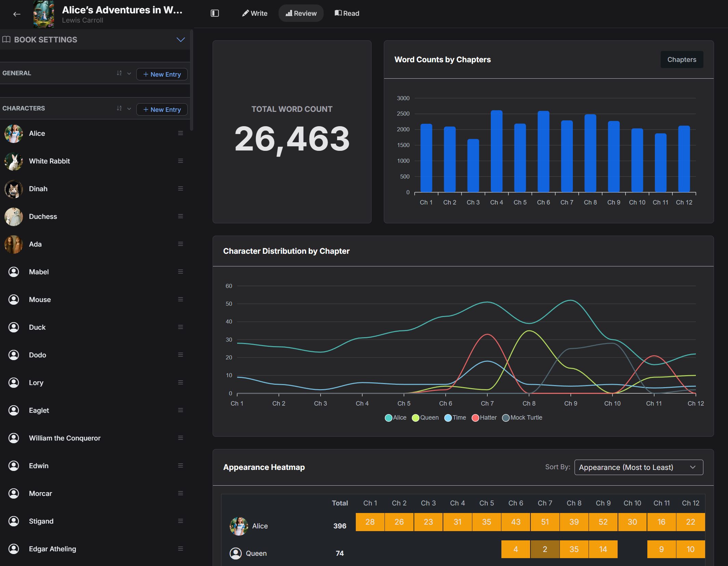728x566 pixels.
Task: Click Queen's Ch 8 heatmap cell 35
Action: pos(574,549)
